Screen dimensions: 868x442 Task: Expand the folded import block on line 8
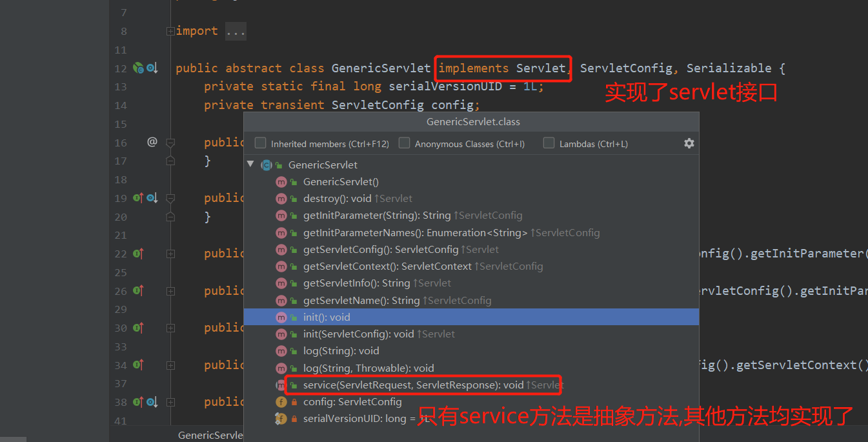(x=170, y=31)
